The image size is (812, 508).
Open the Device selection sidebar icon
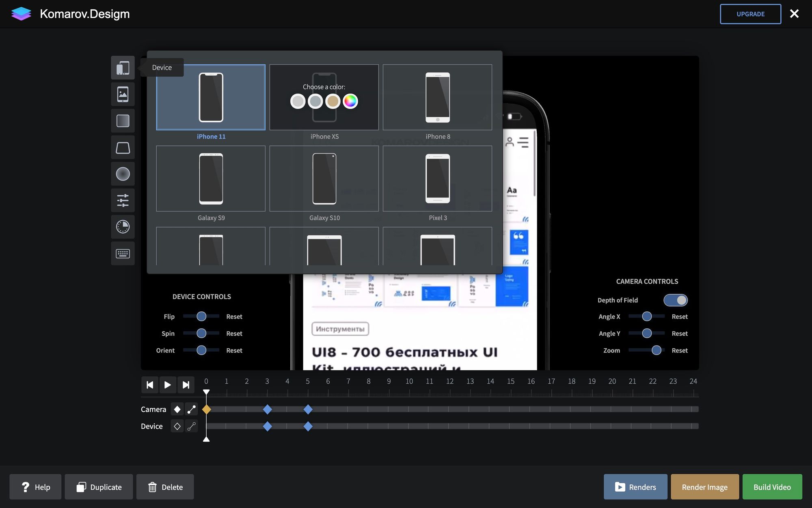click(123, 68)
